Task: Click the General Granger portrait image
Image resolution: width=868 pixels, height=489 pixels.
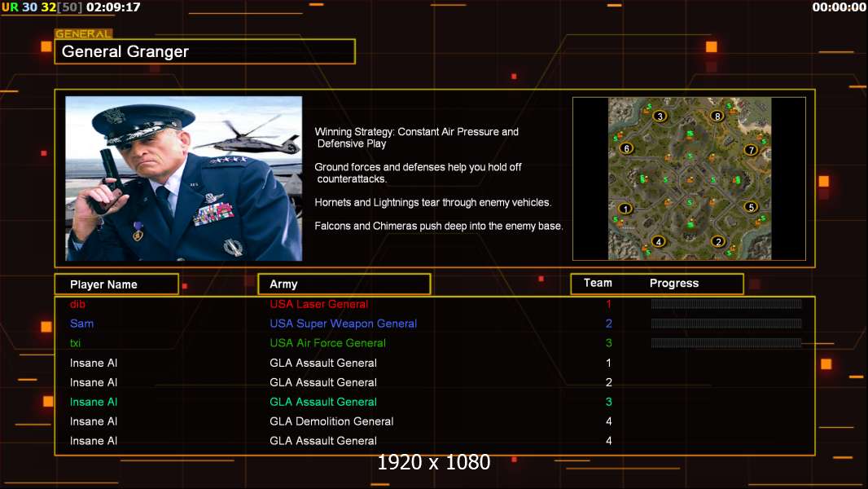Action: click(183, 178)
